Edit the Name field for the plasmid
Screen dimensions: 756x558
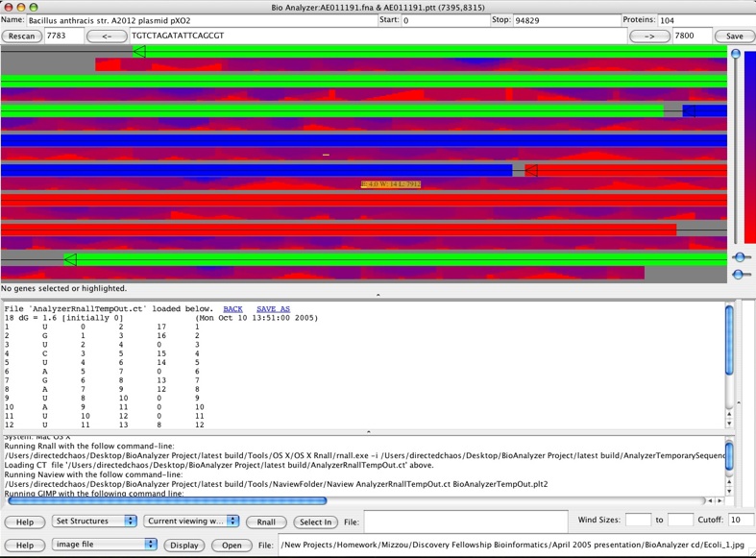(202, 20)
